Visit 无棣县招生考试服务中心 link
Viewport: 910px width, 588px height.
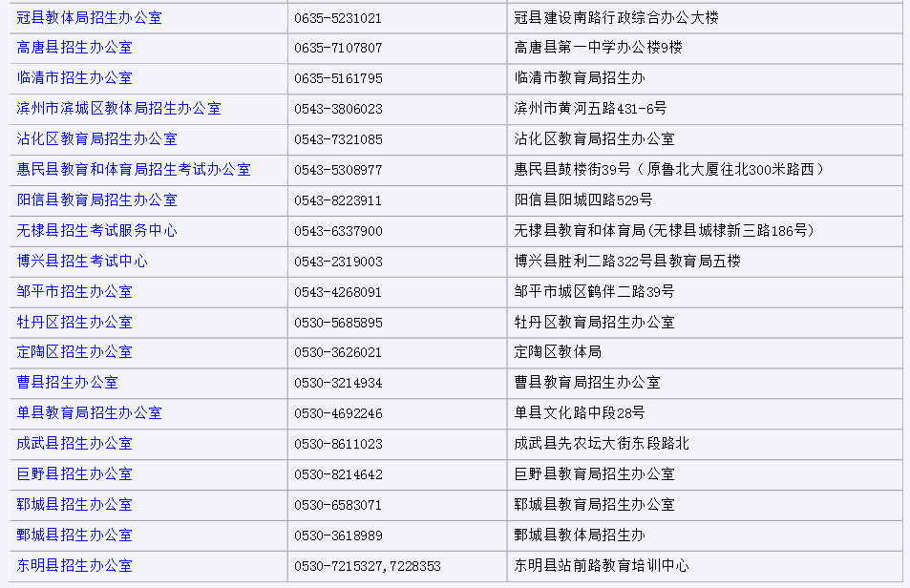point(96,231)
